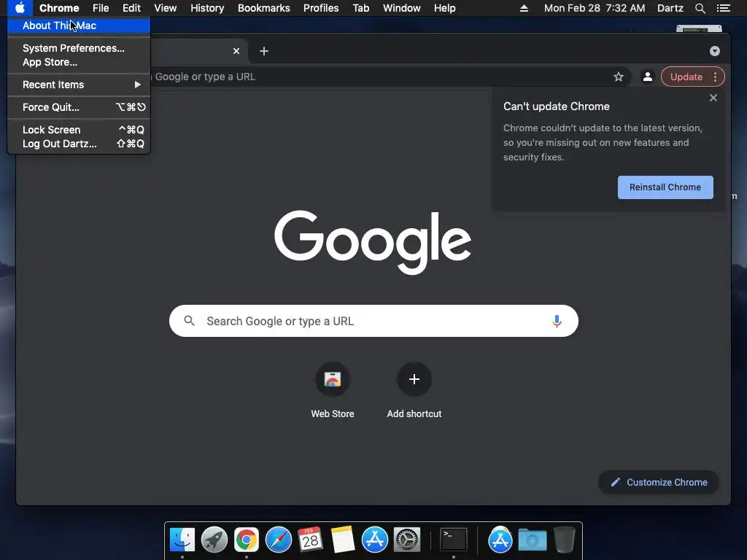Dismiss the Can't update Chrome popup
The width and height of the screenshot is (747, 560).
tap(713, 98)
